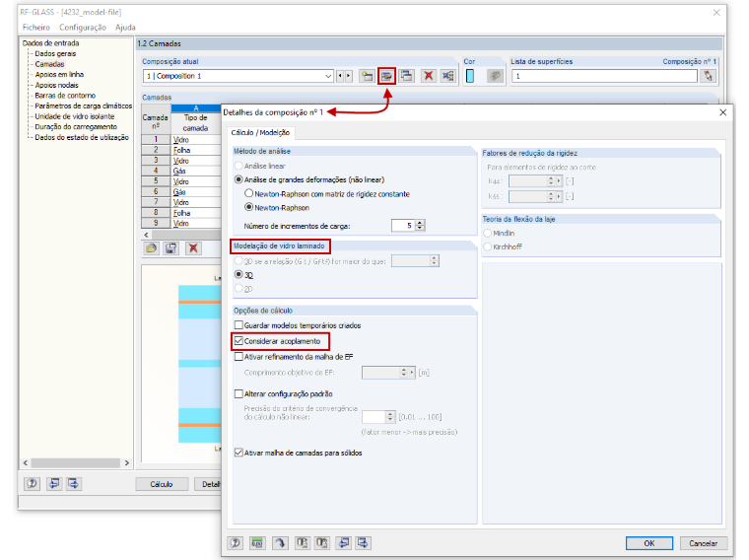This screenshot has width=749, height=560.
Task: Go to next composition with the right arrow
Action: (x=348, y=76)
